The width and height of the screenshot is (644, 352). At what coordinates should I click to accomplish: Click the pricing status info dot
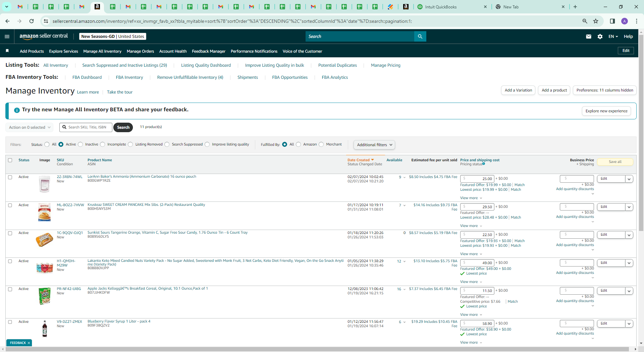pyautogui.click(x=484, y=164)
